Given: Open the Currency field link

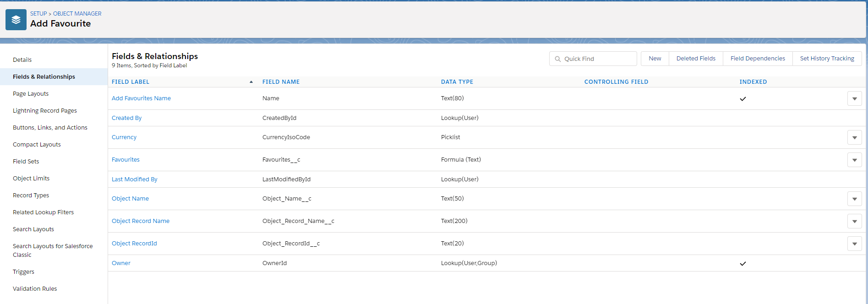Looking at the screenshot, I should [x=124, y=137].
